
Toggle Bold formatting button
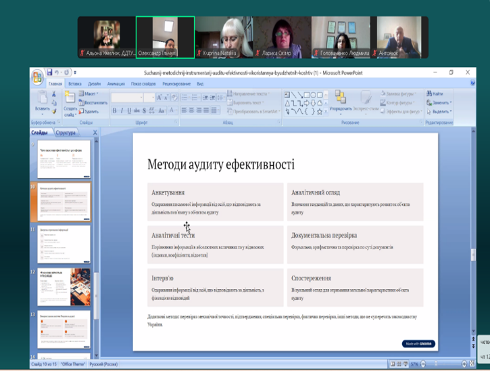point(115,110)
